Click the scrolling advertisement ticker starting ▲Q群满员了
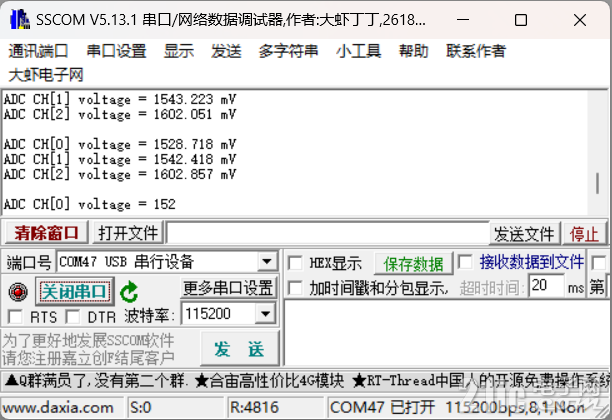The height and width of the screenshot is (420, 612). pos(306,380)
